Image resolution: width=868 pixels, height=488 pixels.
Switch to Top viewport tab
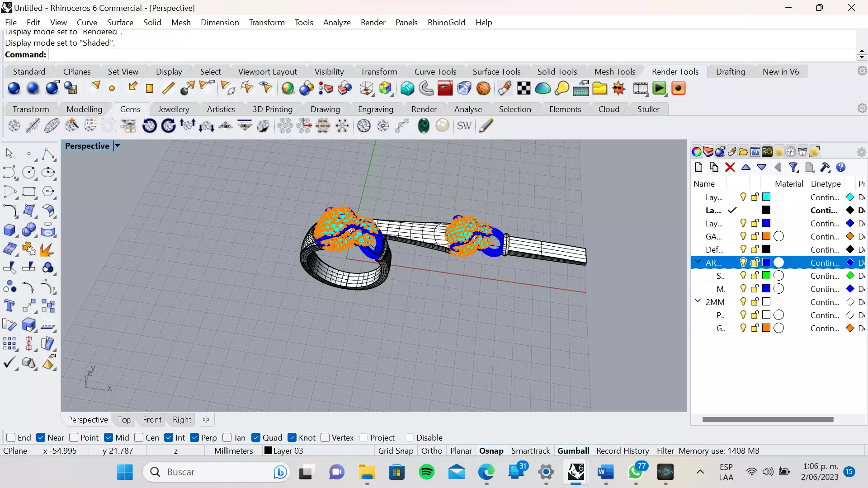(124, 419)
